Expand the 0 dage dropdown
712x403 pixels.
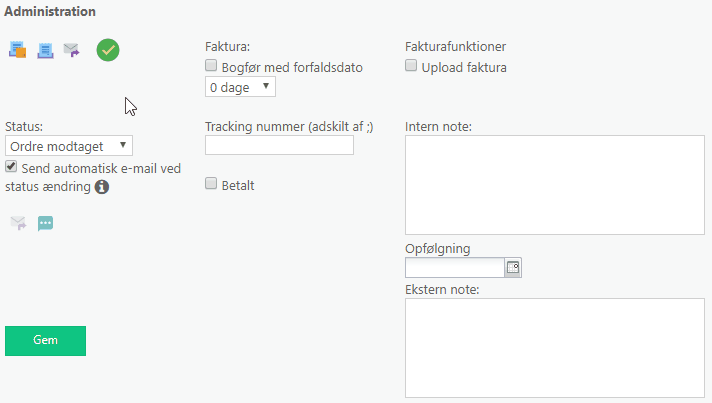tap(240, 87)
